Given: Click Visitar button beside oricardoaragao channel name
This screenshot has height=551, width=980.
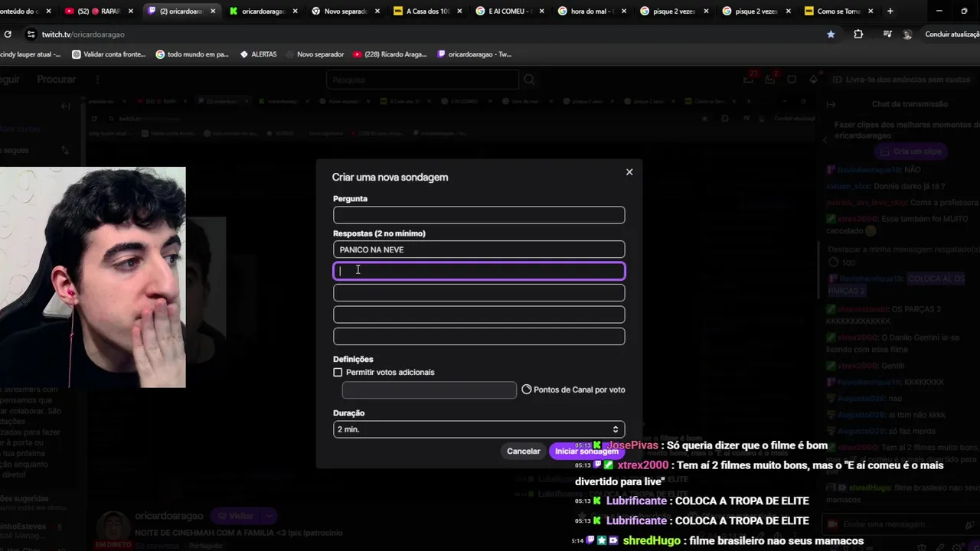Looking at the screenshot, I should (x=235, y=517).
